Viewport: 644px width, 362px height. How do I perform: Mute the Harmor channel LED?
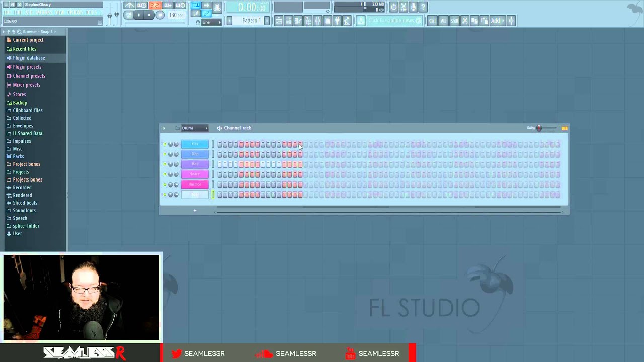165,185
